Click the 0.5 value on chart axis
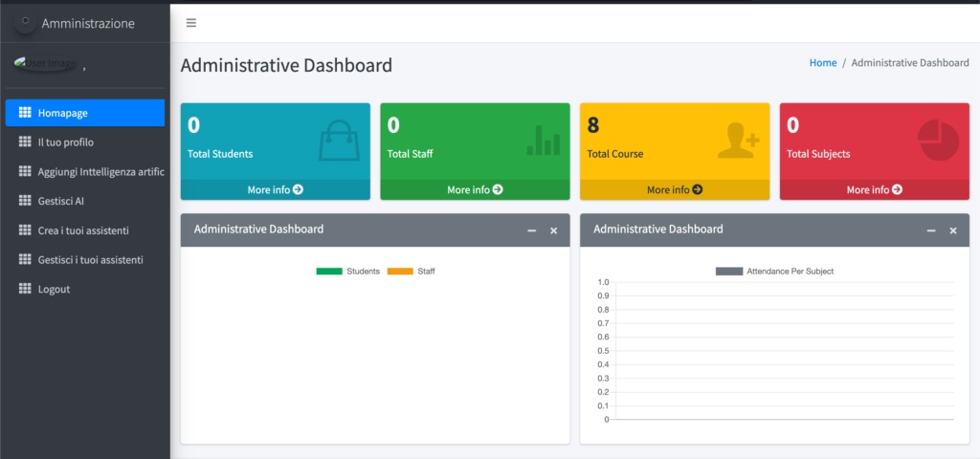980x459 pixels. 603,351
